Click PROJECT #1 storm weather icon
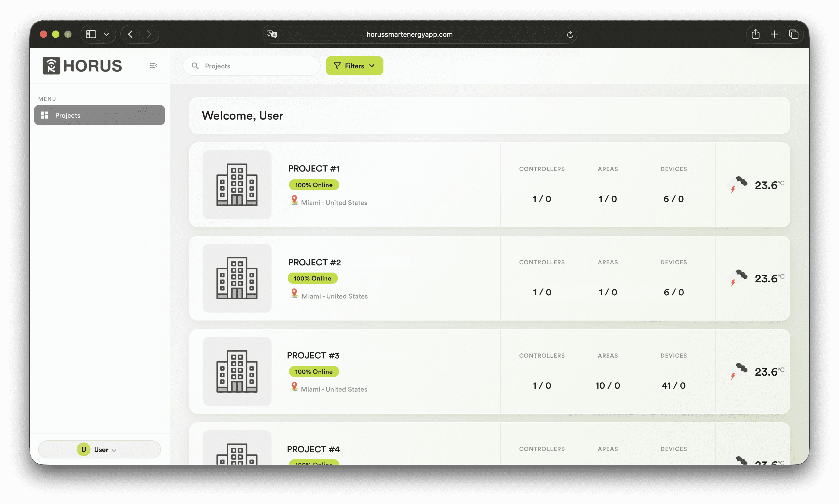Screen dimensions: 839x504 point(738,185)
